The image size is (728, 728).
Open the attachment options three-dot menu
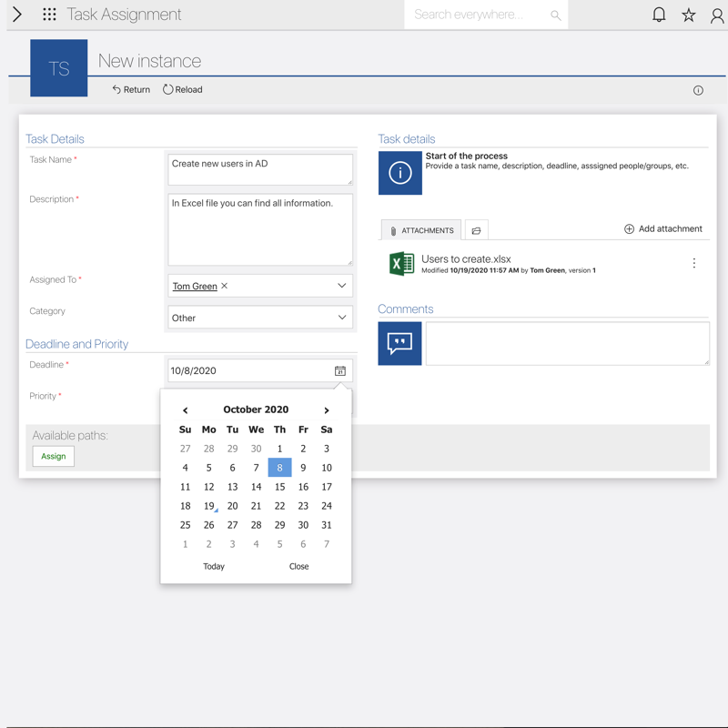click(x=693, y=263)
